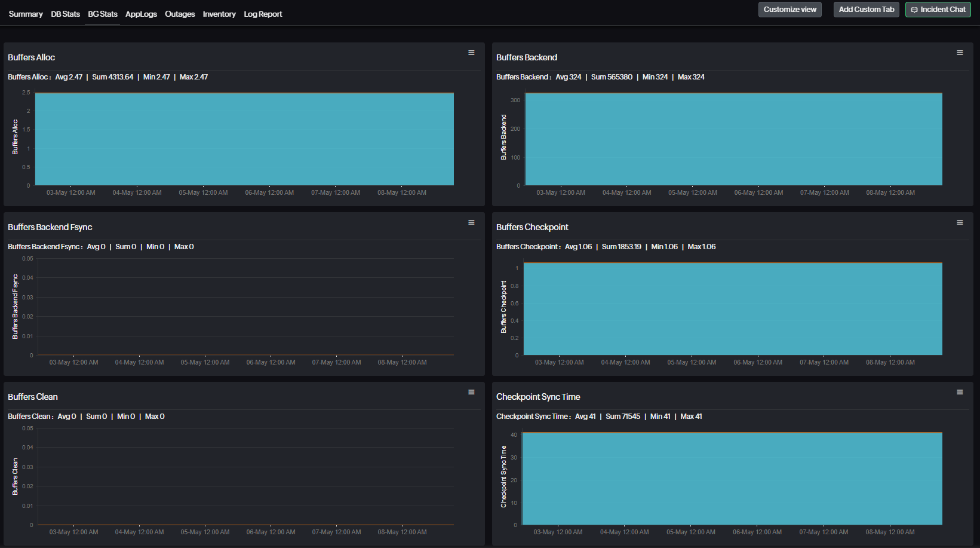Screen dimensions: 980x548
Task: Click the 'Avg 2.47' value in Buffers Alloc
Action: click(x=69, y=77)
